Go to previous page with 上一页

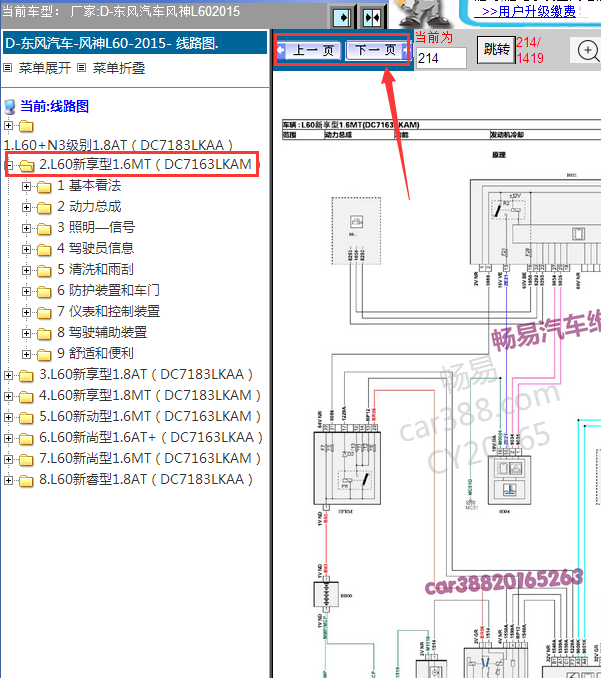tap(310, 51)
